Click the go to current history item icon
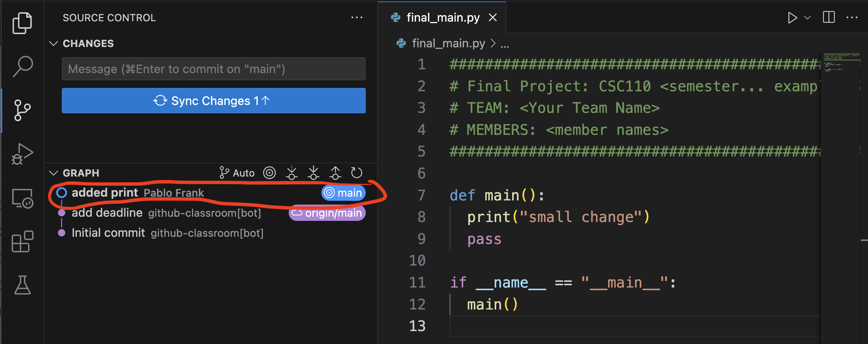Screen dimensions: 868x344 tap(269, 173)
